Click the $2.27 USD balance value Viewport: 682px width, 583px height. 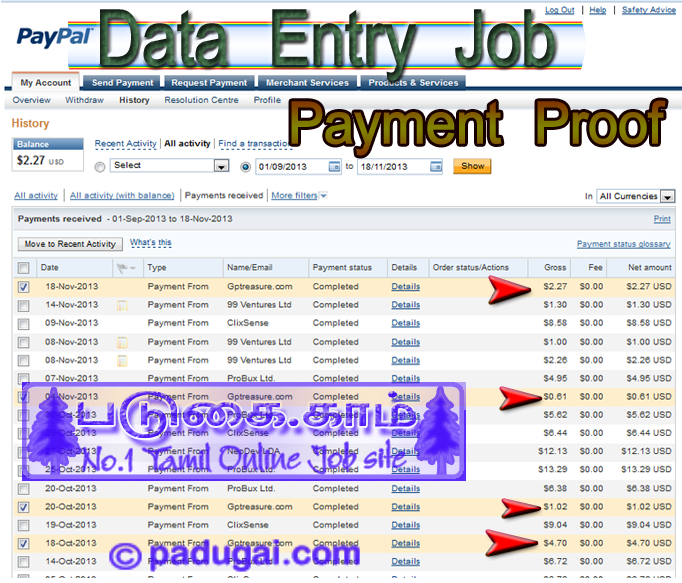click(40, 161)
